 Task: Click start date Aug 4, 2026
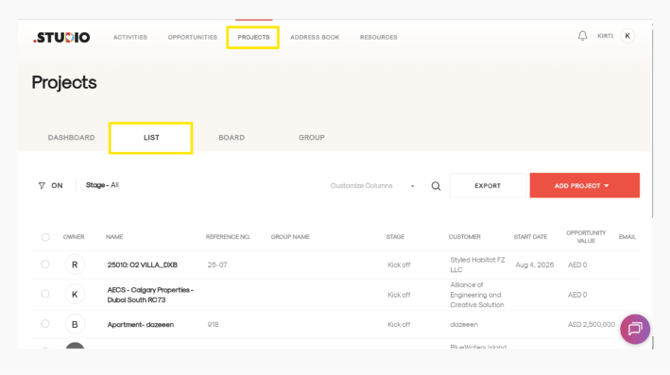pyautogui.click(x=535, y=265)
